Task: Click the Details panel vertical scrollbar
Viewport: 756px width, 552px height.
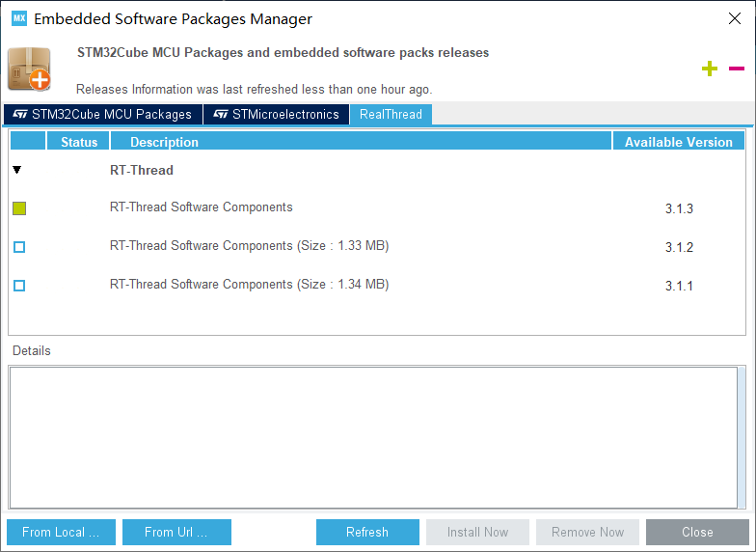Action: pyautogui.click(x=742, y=437)
